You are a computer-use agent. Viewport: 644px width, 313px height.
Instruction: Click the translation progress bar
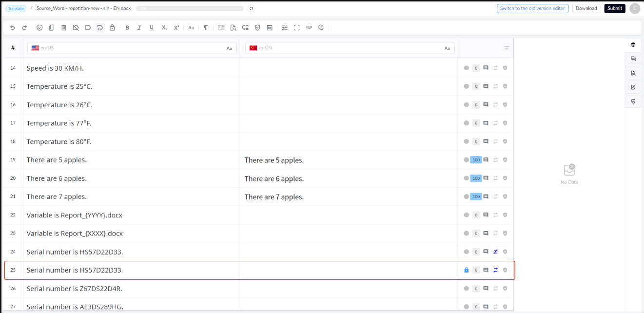tap(190, 8)
